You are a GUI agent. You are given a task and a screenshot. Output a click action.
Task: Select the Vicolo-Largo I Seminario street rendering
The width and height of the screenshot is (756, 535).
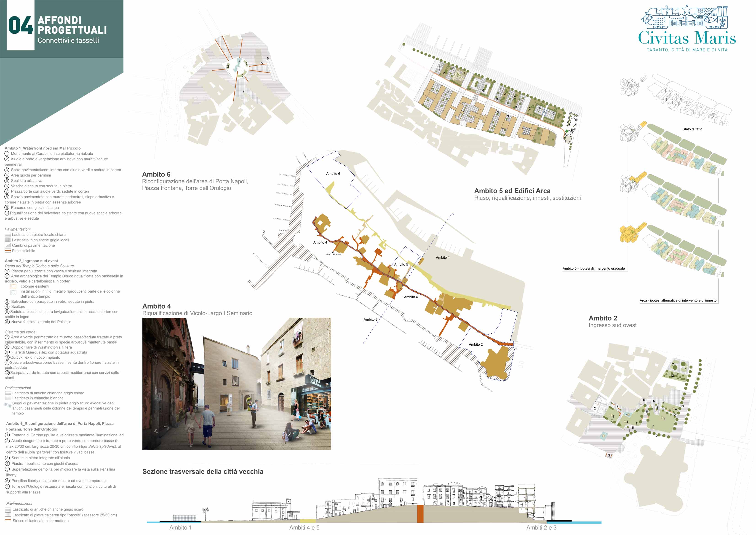[x=236, y=383]
